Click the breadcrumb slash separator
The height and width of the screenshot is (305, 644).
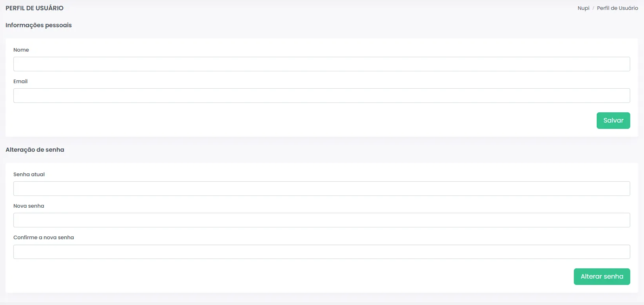pos(593,8)
